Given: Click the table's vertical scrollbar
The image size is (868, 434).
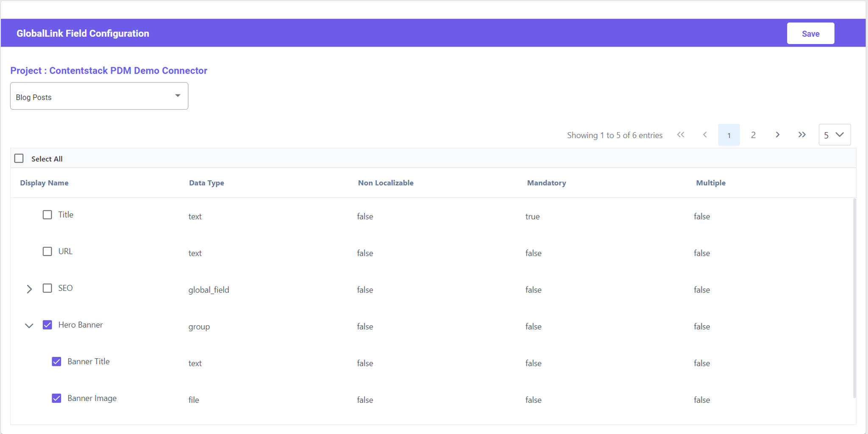Looking at the screenshot, I should [854, 298].
